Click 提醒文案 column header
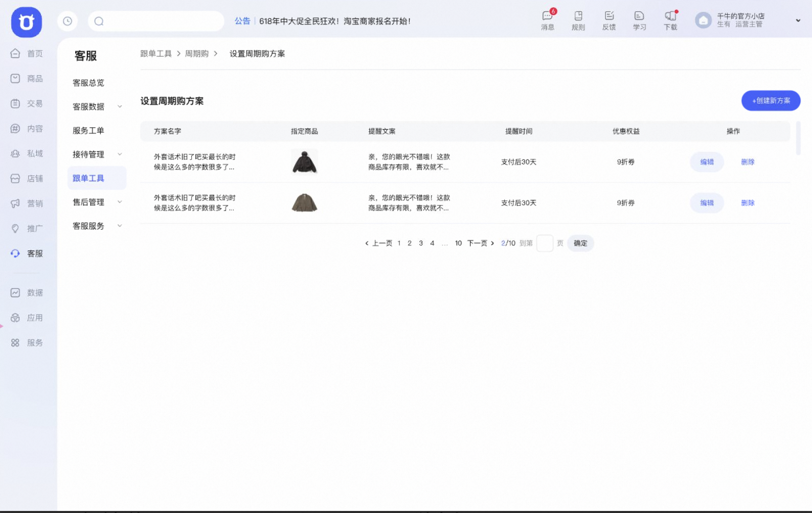 click(x=382, y=131)
